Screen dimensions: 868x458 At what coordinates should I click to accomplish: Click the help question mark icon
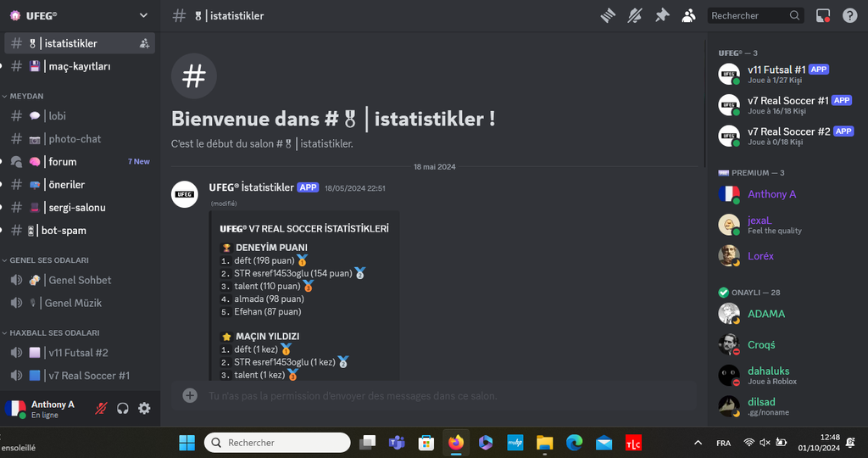[x=849, y=15]
